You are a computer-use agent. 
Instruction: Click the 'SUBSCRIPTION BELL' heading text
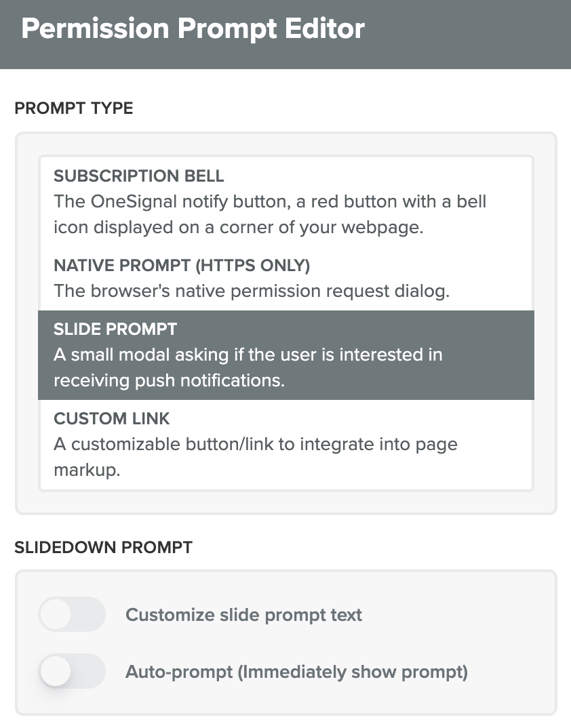click(138, 176)
